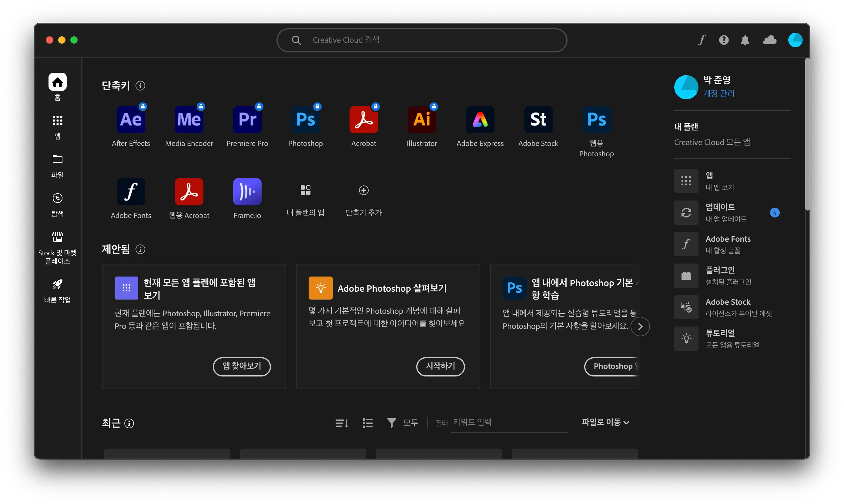This screenshot has height=504, width=844.
Task: Click the fonts icon in title bar
Action: pyautogui.click(x=702, y=40)
